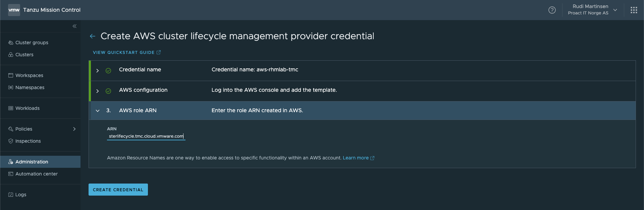644x210 pixels.
Task: Click 'Credential name: aws-rhmlab-tmc' summary text
Action: (255, 70)
